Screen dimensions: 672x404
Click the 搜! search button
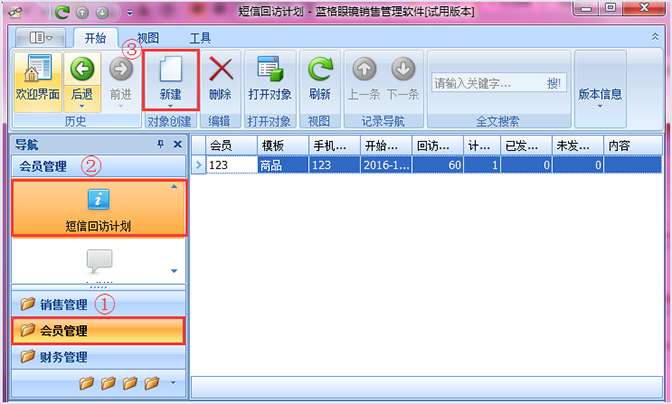click(554, 83)
